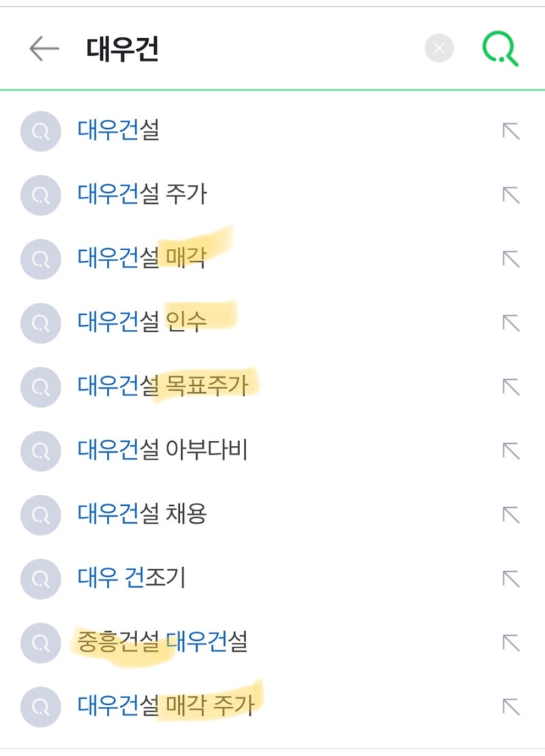The image size is (545, 756).
Task: Click the back arrow to exit search
Action: 41,48
